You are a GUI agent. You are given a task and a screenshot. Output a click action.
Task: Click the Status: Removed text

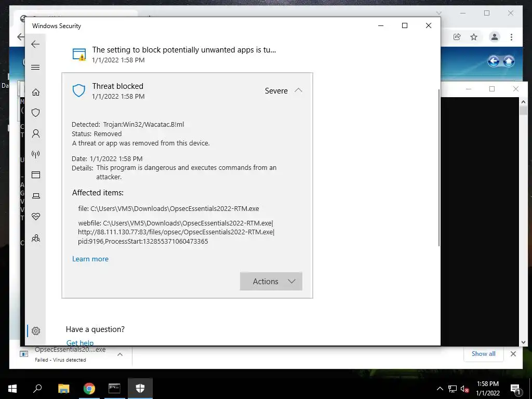coord(97,134)
